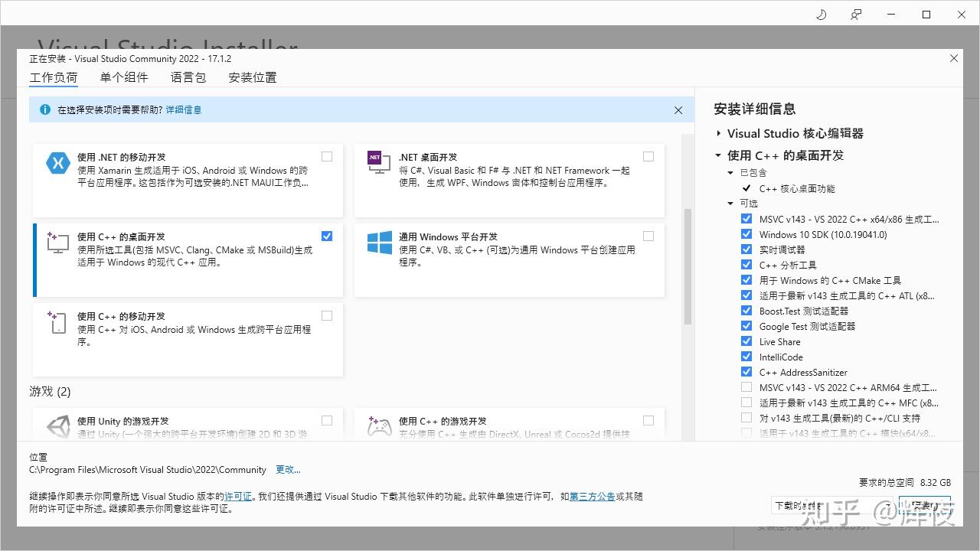
Task: Click the feedback icon in the title bar
Action: coord(856,14)
